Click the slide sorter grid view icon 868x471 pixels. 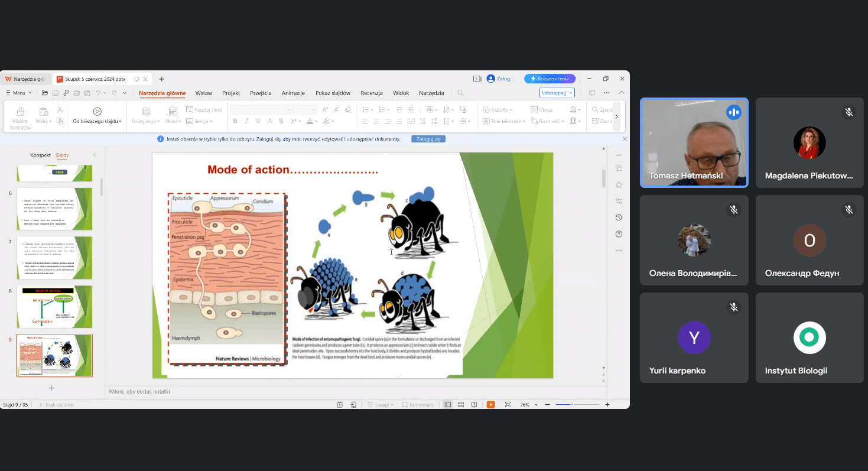[x=461, y=405]
